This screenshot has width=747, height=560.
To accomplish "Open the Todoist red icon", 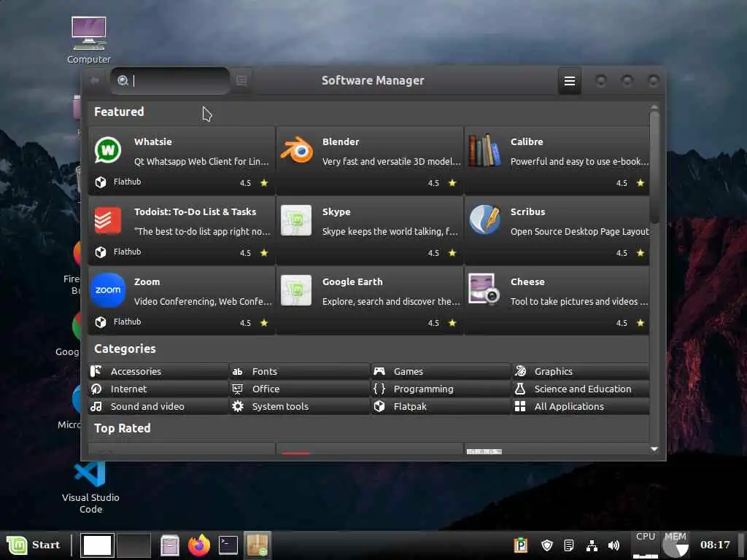I will (108, 220).
